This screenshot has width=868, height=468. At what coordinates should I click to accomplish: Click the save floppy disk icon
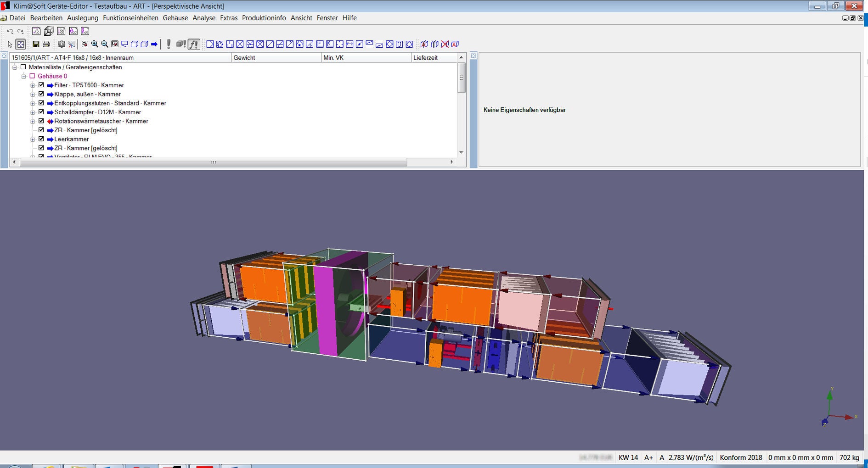point(36,44)
